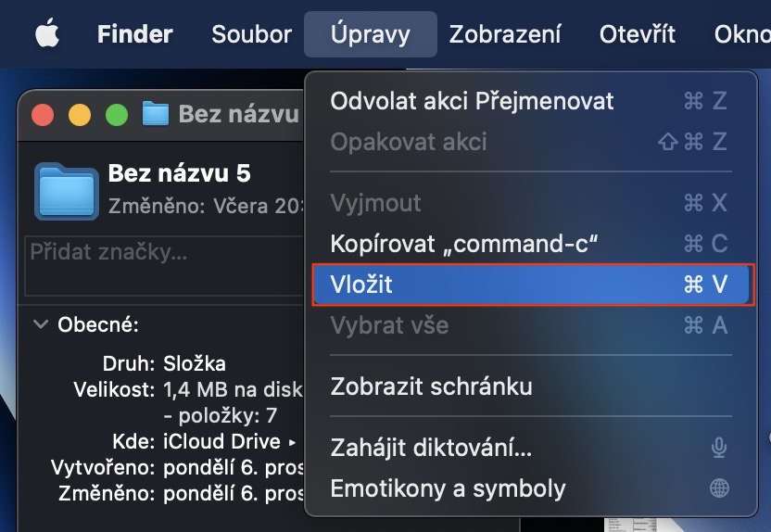771x532 pixels.
Task: Open the Finder menu
Action: (134, 35)
